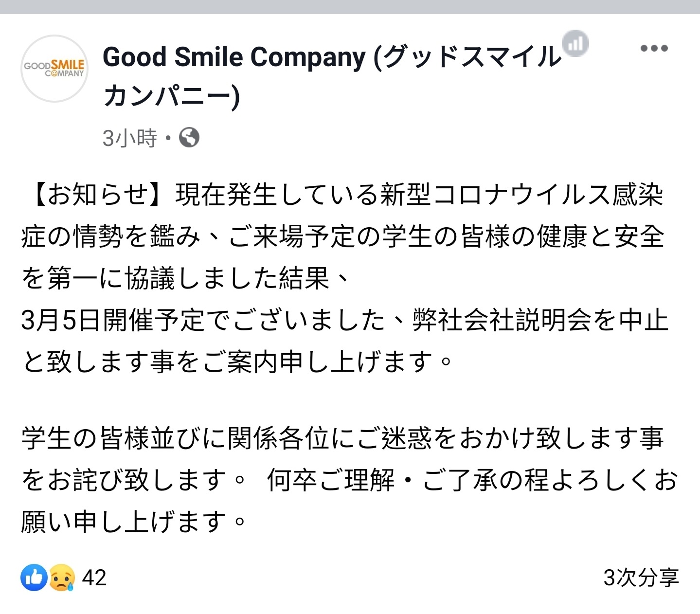700x614 pixels.
Task: Click the 学生の皆様並びに関係各位 apology paragraph
Action: [342, 438]
